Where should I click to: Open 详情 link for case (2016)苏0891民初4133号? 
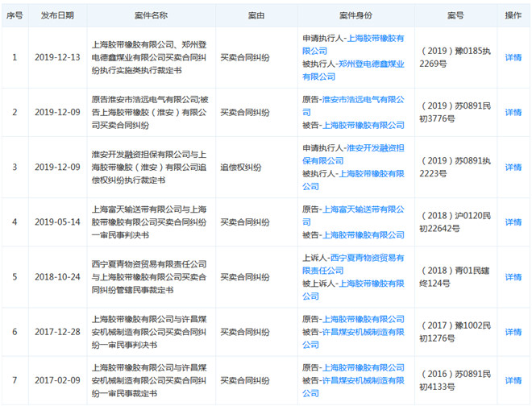pos(513,380)
